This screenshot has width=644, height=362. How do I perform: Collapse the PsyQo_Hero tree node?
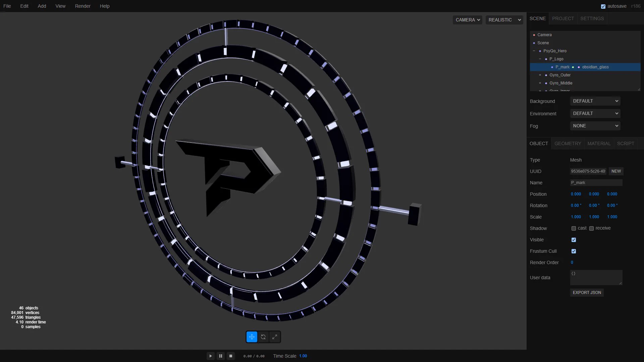pyautogui.click(x=534, y=51)
